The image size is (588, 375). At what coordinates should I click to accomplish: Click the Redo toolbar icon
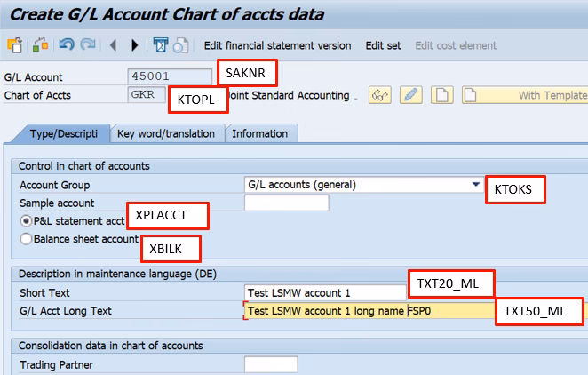point(89,45)
